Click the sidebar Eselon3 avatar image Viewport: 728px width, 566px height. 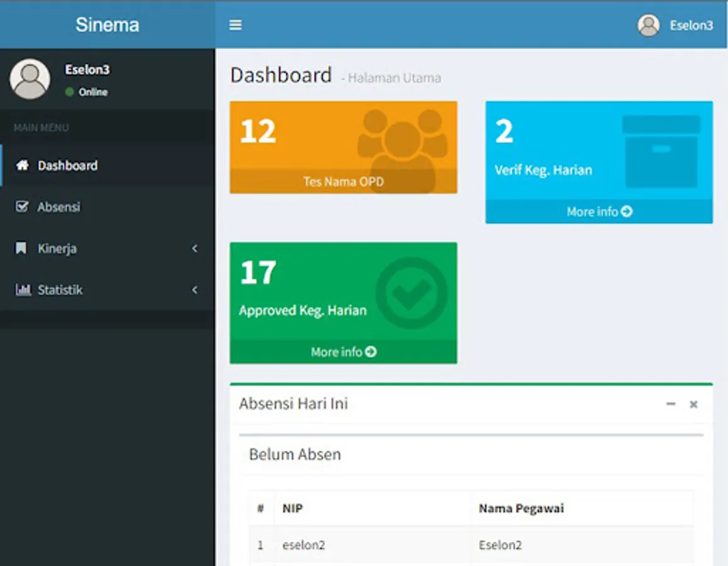(x=30, y=79)
